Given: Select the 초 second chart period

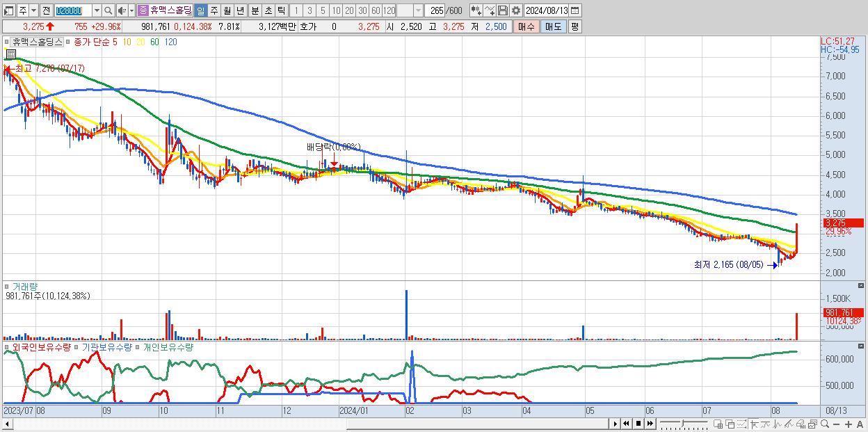Looking at the screenshot, I should (x=268, y=10).
